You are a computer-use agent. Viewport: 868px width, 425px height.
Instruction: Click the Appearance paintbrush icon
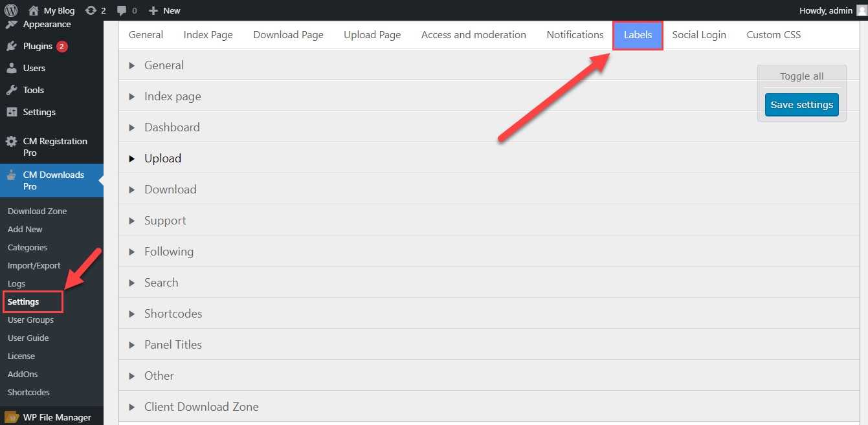pyautogui.click(x=12, y=24)
